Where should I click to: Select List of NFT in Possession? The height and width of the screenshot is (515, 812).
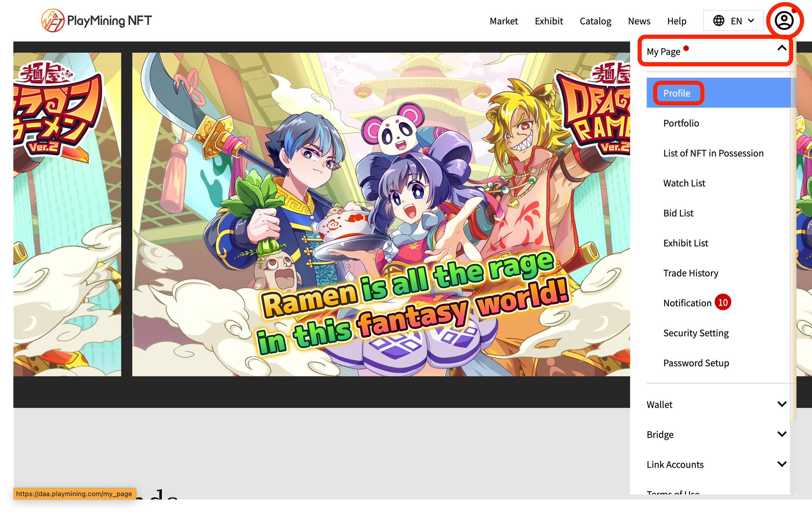coord(713,153)
